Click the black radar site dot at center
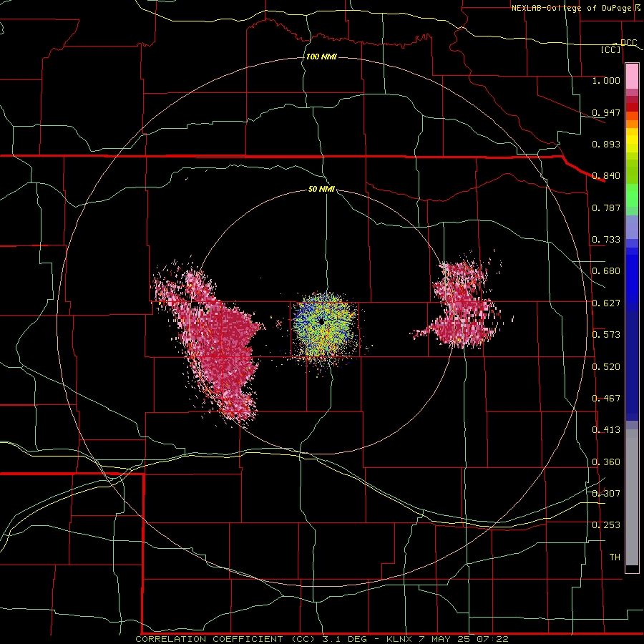This screenshot has width=644, height=644. [x=321, y=321]
